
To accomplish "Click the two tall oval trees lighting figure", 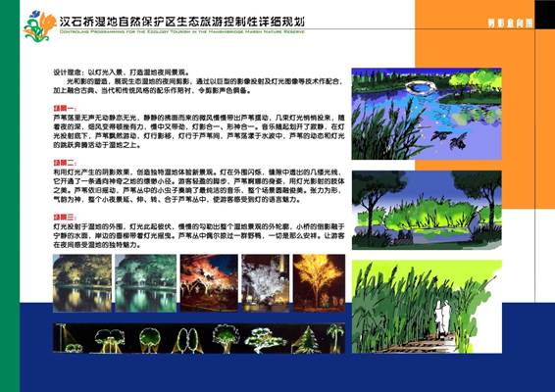I will tap(187, 340).
